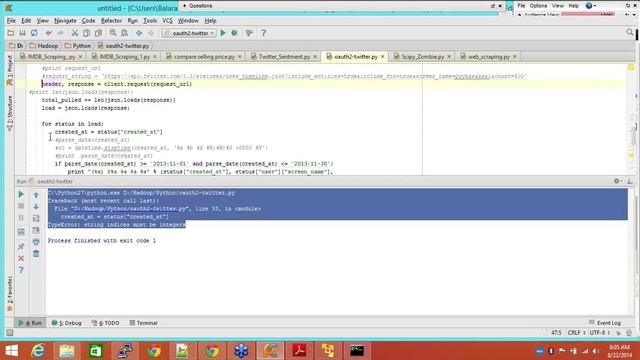Viewport: 640px width, 360px height.
Task: Click the Open folder toolbar icon
Action: 11,33
